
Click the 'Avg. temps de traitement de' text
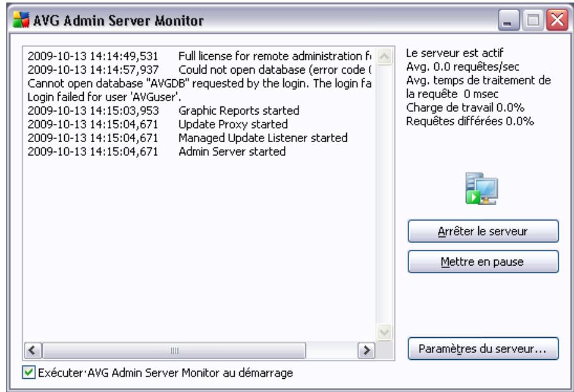pos(478,80)
